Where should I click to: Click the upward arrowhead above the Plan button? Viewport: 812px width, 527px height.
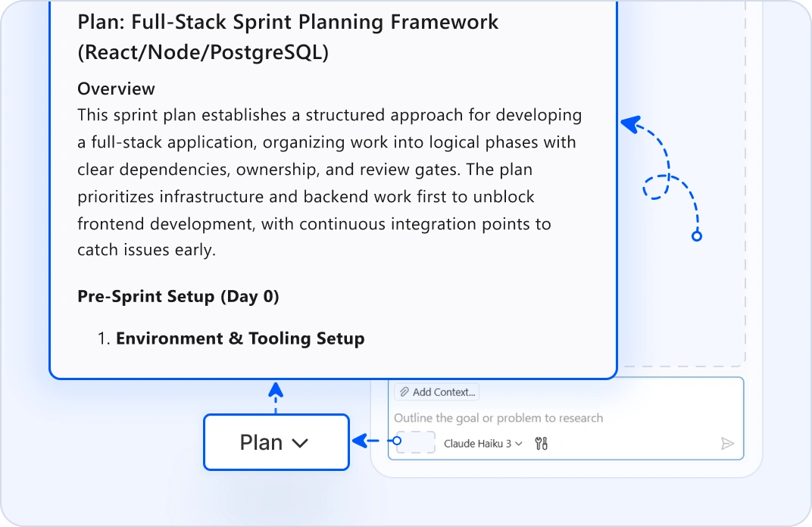276,390
